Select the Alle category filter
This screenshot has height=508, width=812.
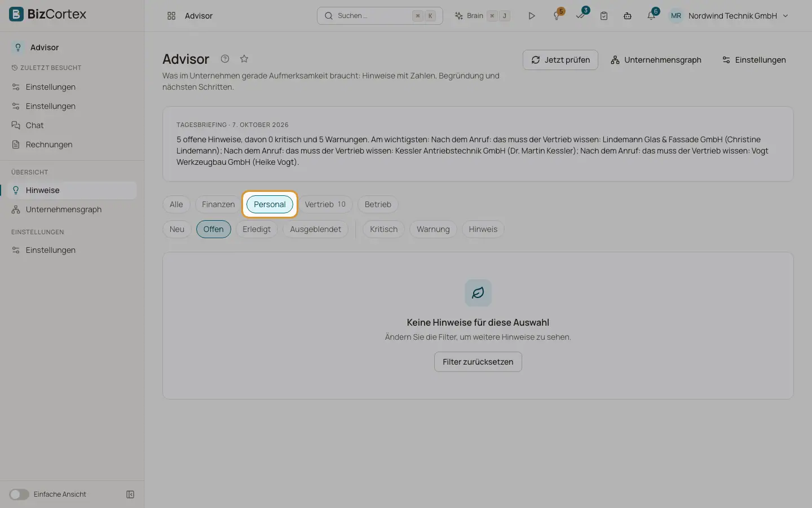coord(176,204)
